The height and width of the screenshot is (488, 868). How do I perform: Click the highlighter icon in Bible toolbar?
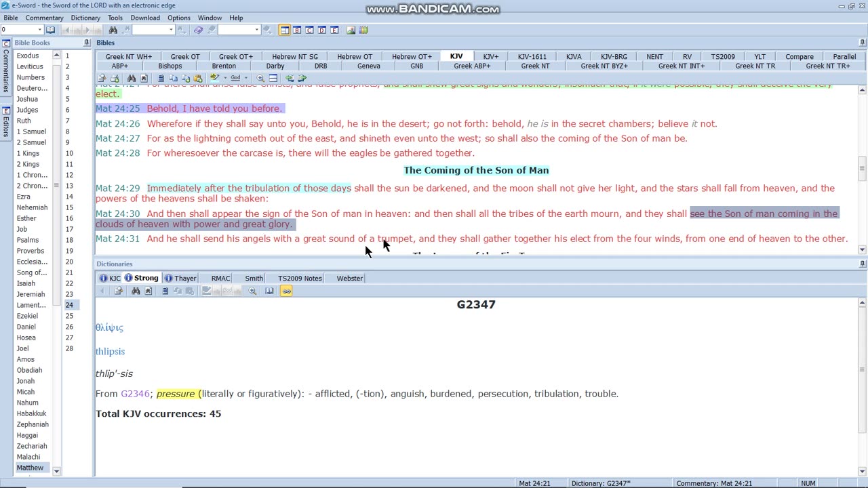click(x=214, y=78)
